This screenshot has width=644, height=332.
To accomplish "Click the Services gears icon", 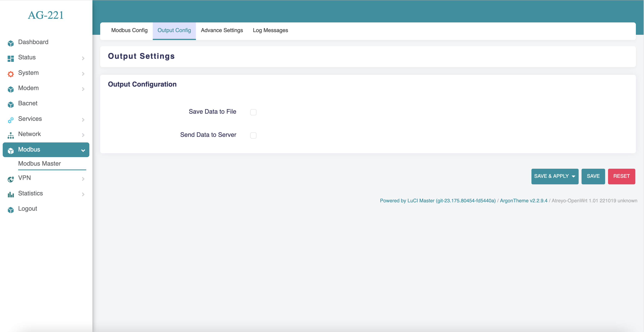I will [x=10, y=120].
